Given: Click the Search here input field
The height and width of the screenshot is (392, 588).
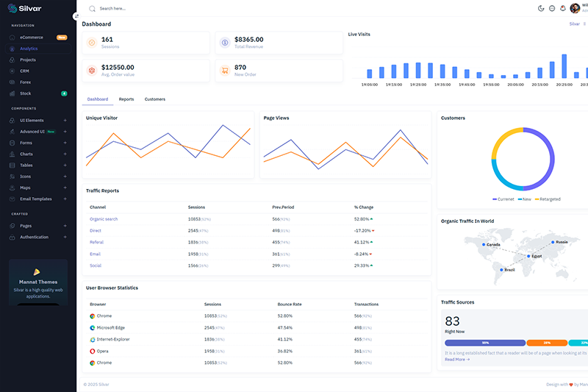Looking at the screenshot, I should 147,9.
